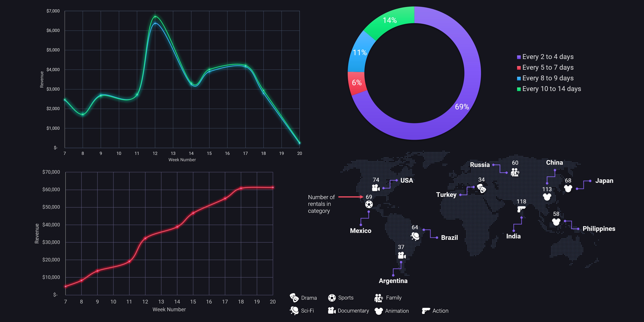Click the rental count 118 above India
The width and height of the screenshot is (644, 322).
pyautogui.click(x=521, y=201)
